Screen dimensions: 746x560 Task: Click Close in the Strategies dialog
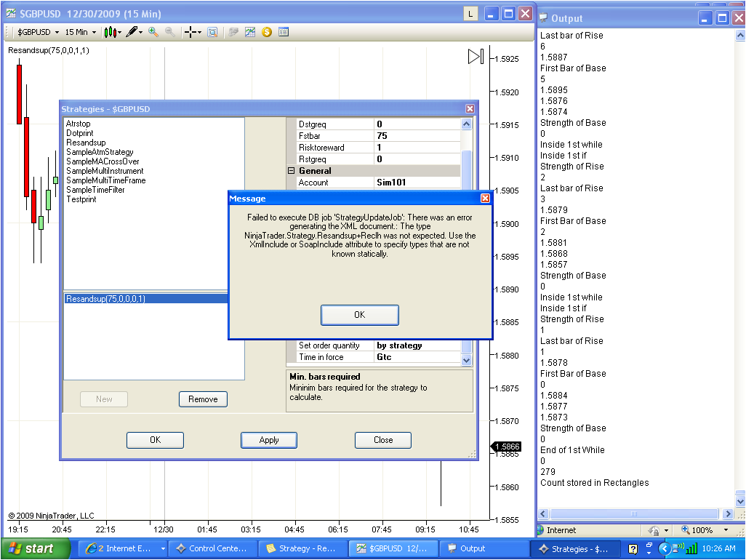pos(383,440)
